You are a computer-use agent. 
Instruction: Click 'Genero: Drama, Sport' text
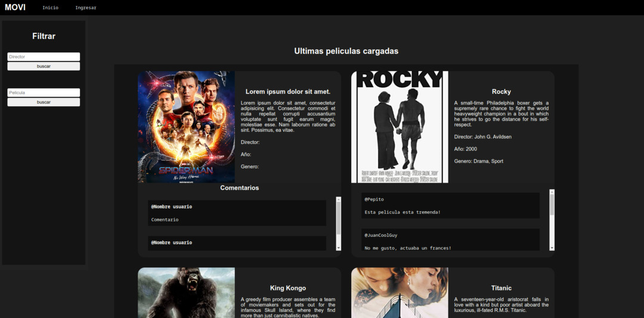pyautogui.click(x=478, y=161)
